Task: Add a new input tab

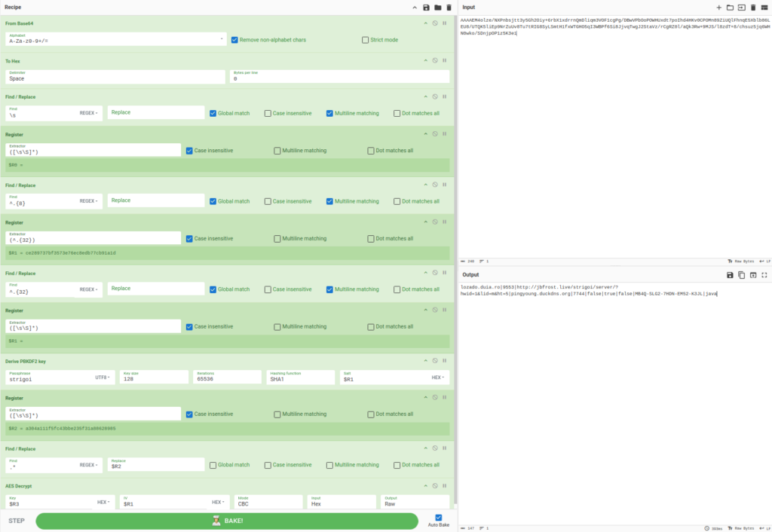Action: click(718, 8)
